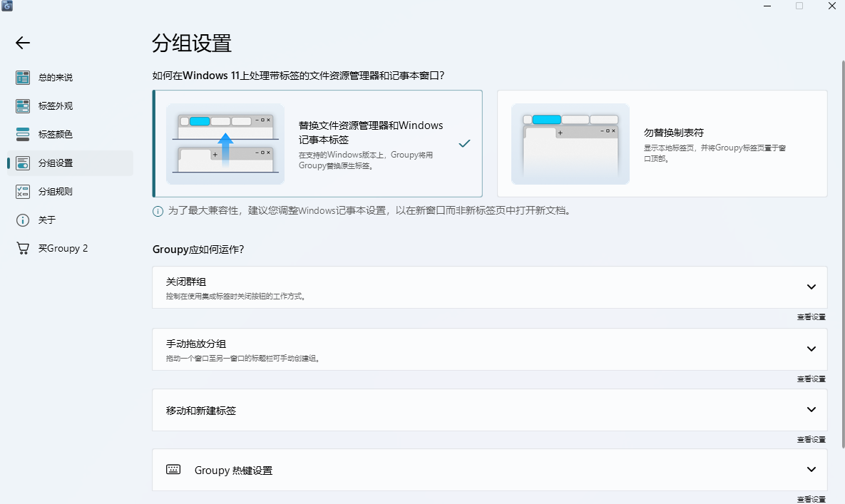This screenshot has width=845, height=504.
Task: Click the vertical scrollbar on the right
Action: (842, 253)
